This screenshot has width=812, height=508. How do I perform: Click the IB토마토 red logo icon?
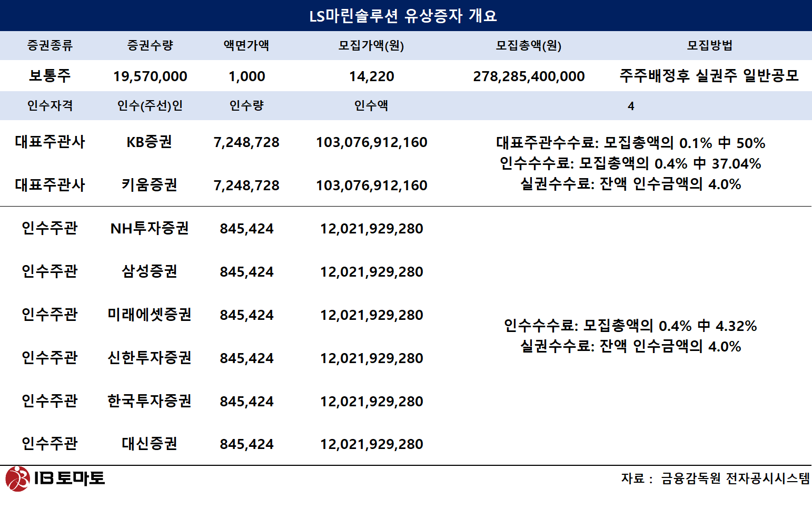17,478
